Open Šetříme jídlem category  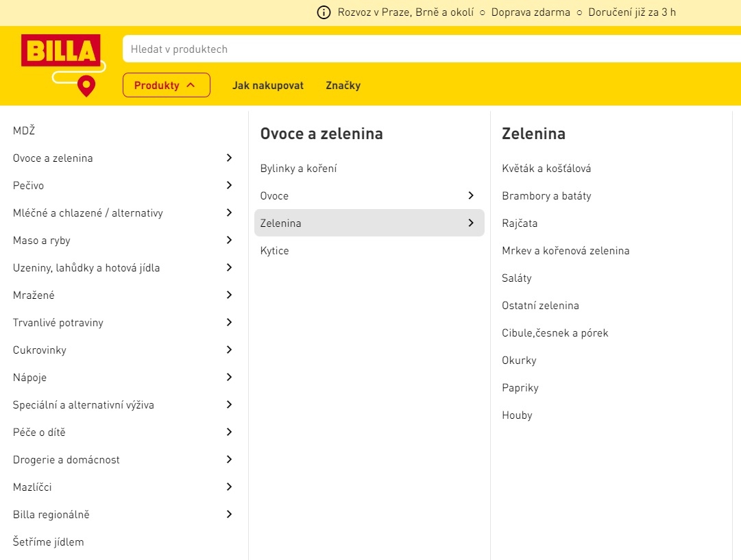coord(48,541)
